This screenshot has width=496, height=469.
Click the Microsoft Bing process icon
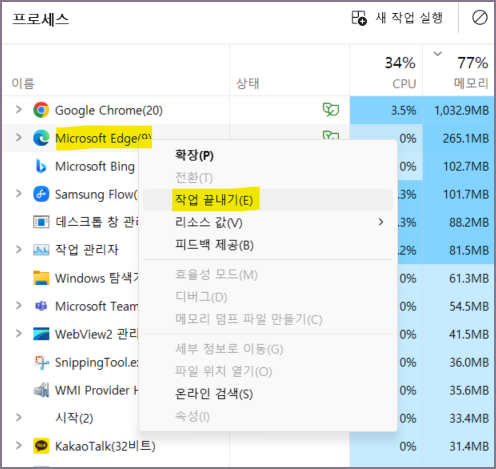tap(41, 166)
